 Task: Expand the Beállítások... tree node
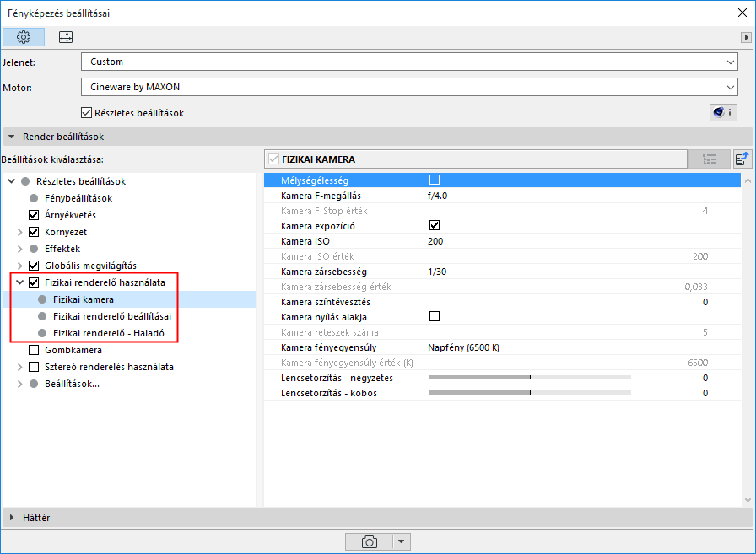(19, 384)
